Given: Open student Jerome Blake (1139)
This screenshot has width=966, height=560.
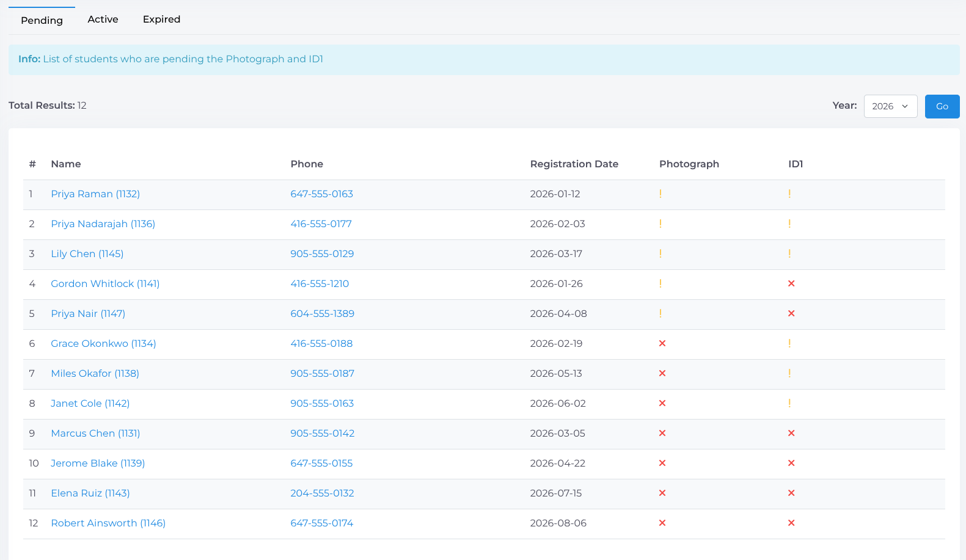Looking at the screenshot, I should point(98,463).
